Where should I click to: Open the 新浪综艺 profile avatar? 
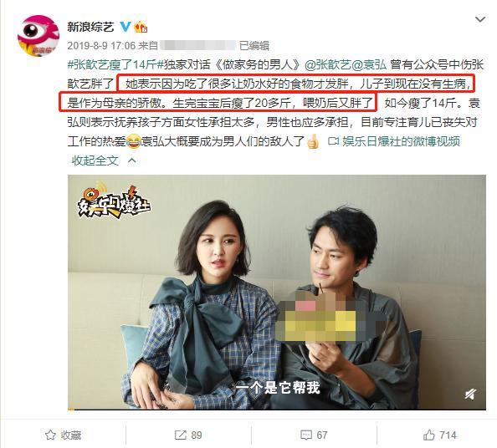click(38, 35)
